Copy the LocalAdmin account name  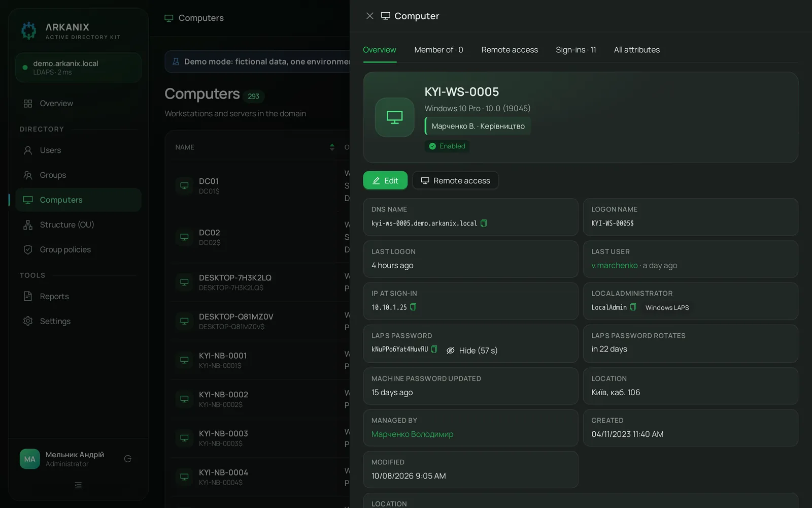point(633,307)
